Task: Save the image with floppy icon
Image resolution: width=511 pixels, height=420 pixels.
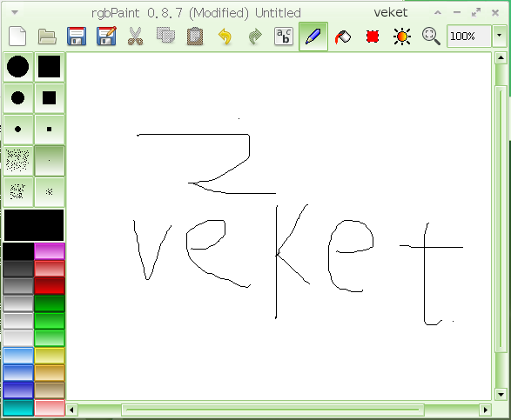Action: pyautogui.click(x=77, y=37)
